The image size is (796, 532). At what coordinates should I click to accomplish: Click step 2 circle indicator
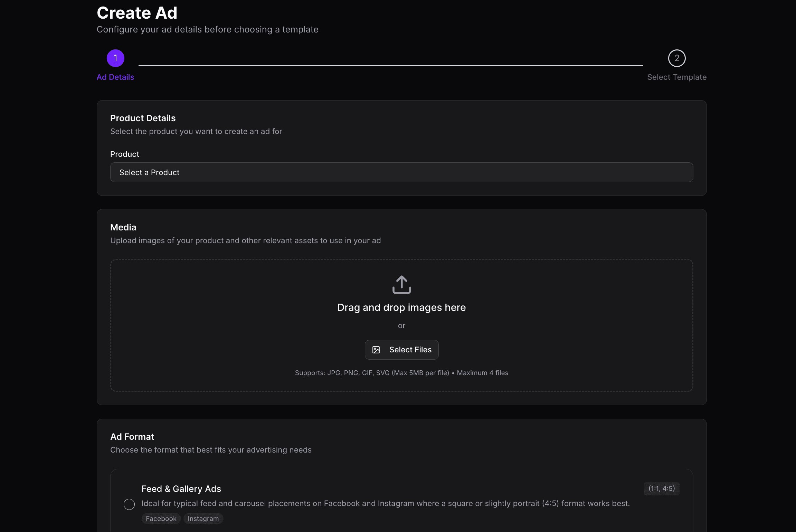point(676,58)
